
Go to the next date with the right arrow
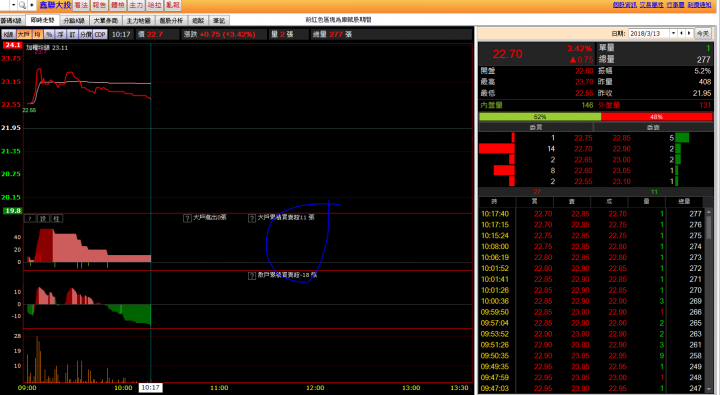pyautogui.click(x=689, y=34)
